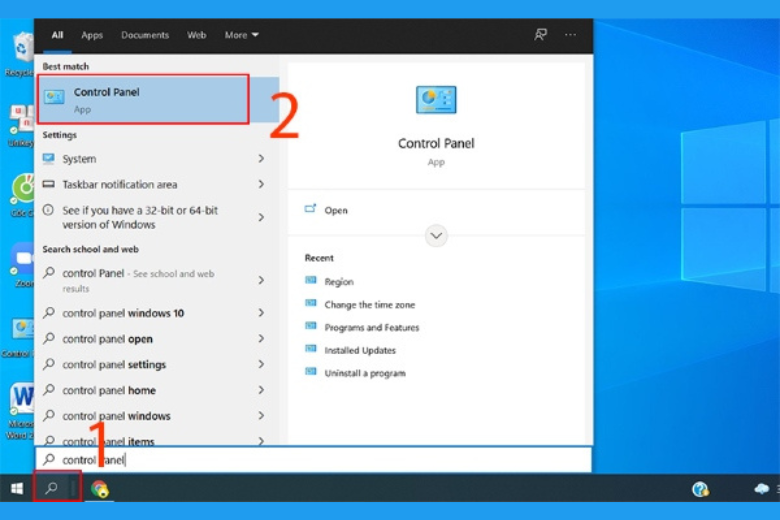This screenshot has width=780, height=520.
Task: Expand the 'control panel windows 10' arrow
Action: click(x=261, y=312)
